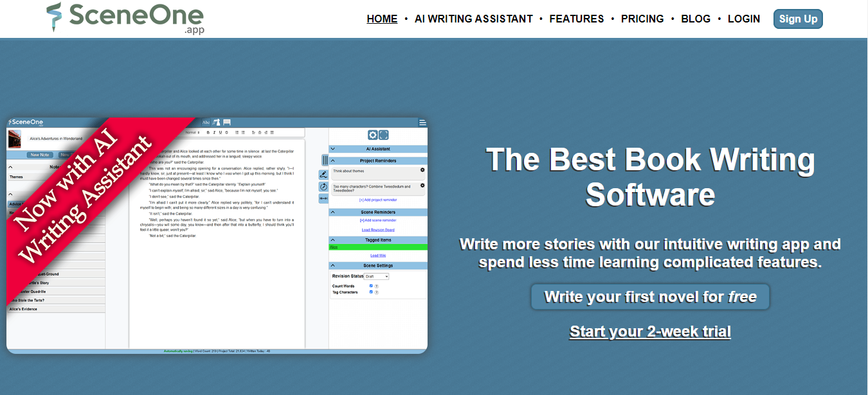Click the last alignment icon in editor toolbar

(x=272, y=132)
